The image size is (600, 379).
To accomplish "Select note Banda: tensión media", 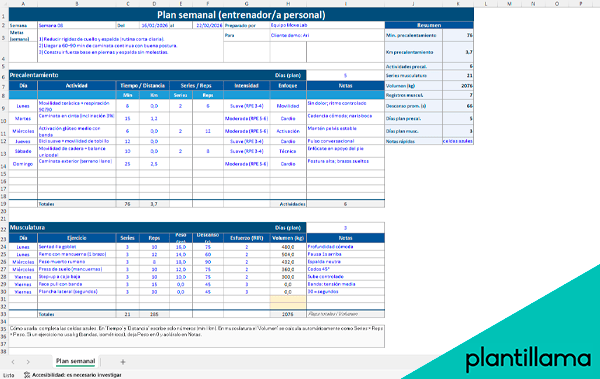I will 345,284.
